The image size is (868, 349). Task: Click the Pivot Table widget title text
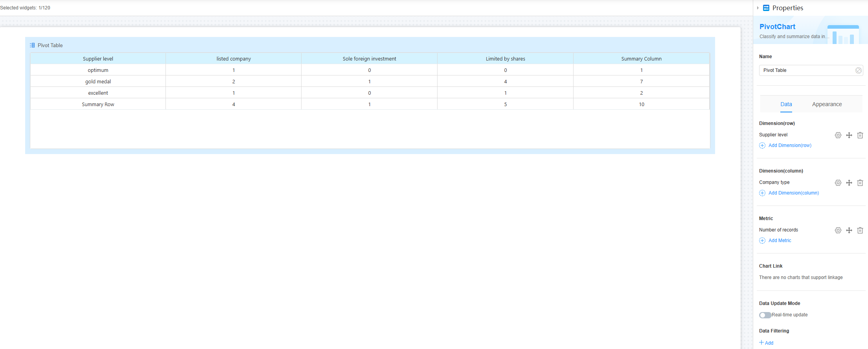[50, 45]
